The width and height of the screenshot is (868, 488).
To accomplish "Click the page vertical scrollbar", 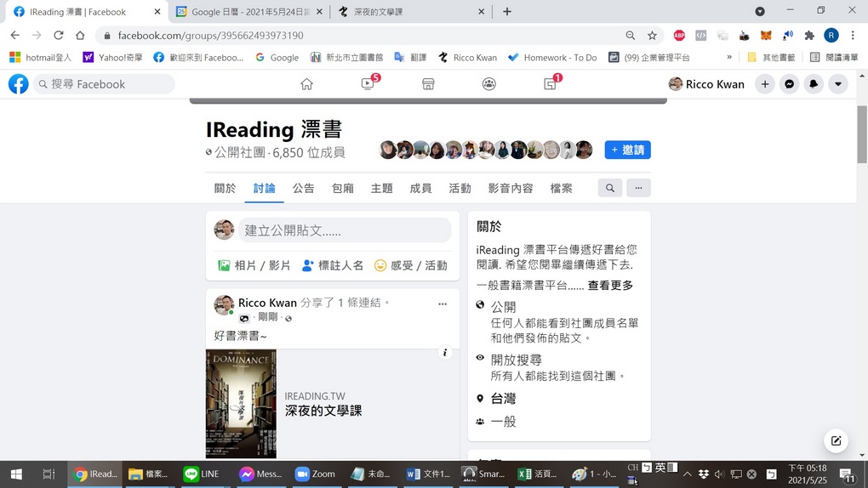I will click(862, 134).
